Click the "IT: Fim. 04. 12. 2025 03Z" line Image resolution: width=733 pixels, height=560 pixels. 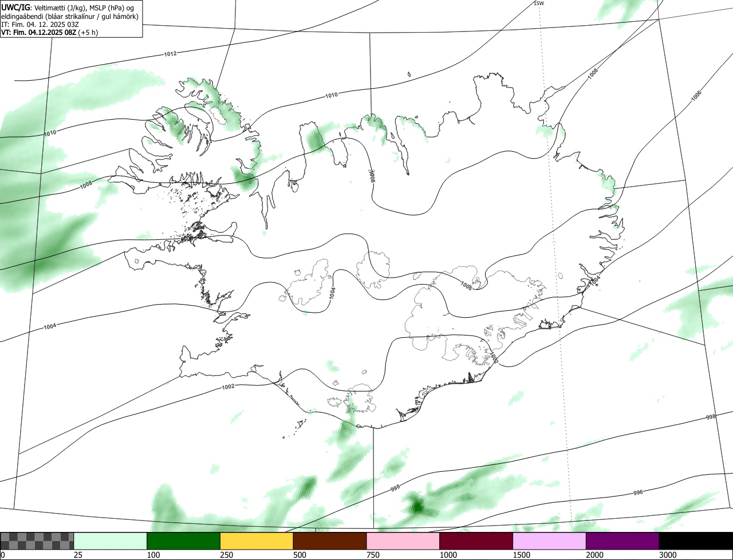click(40, 24)
